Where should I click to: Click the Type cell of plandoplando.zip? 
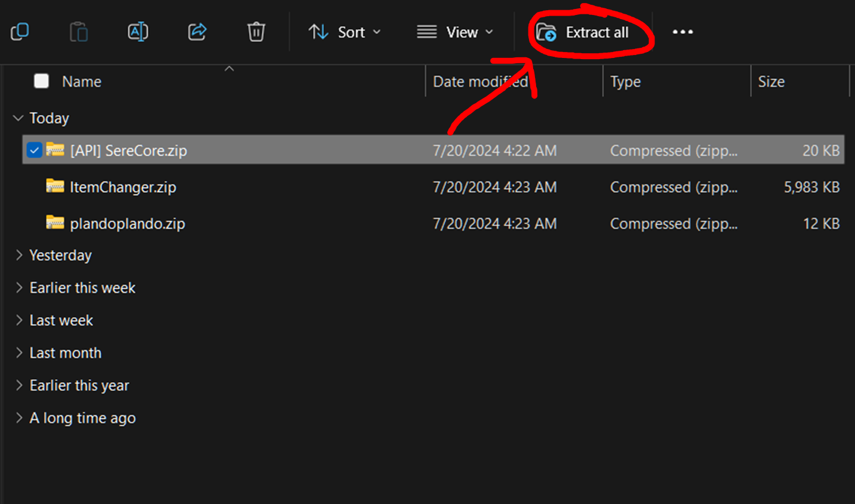[673, 223]
